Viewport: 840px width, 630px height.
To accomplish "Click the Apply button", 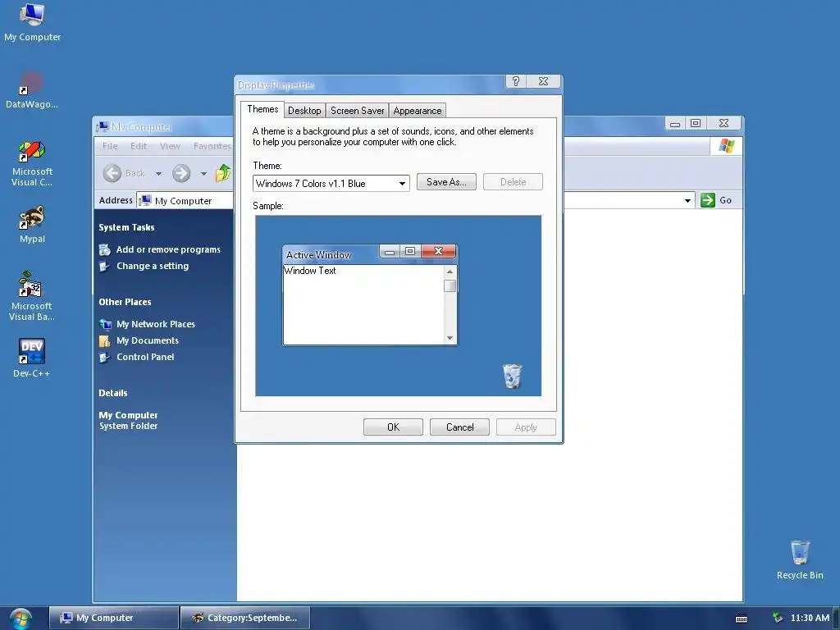I will pyautogui.click(x=526, y=427).
